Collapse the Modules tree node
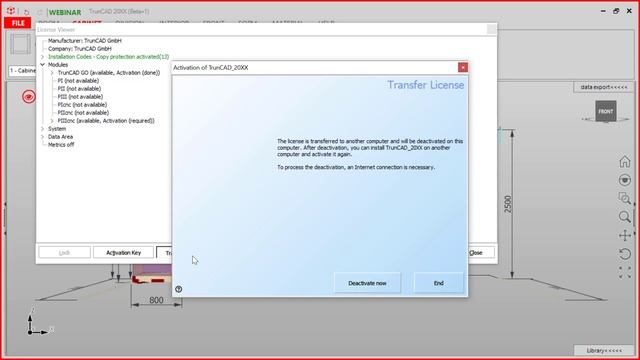640x360 pixels. pos(42,64)
